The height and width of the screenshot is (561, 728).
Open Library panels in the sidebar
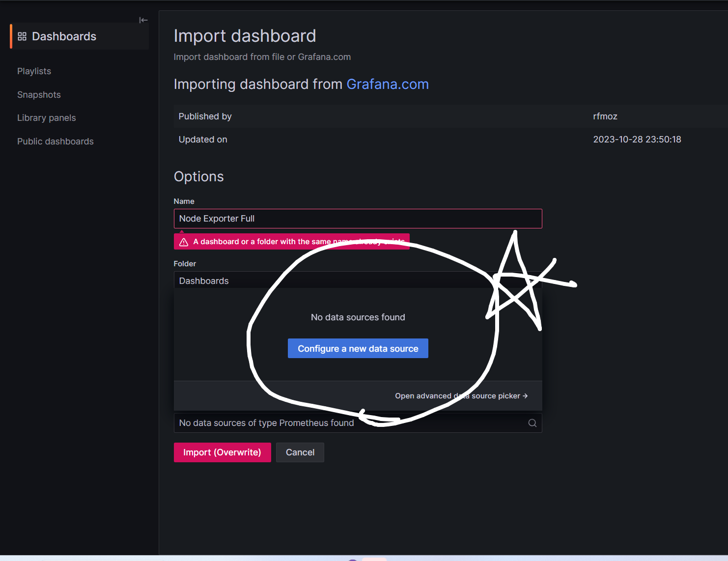[x=47, y=118]
